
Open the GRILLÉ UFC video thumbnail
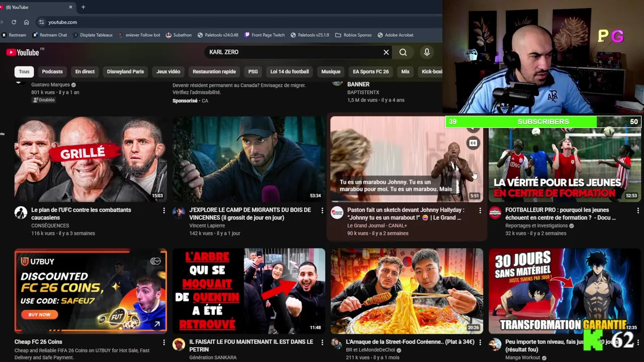pyautogui.click(x=91, y=159)
